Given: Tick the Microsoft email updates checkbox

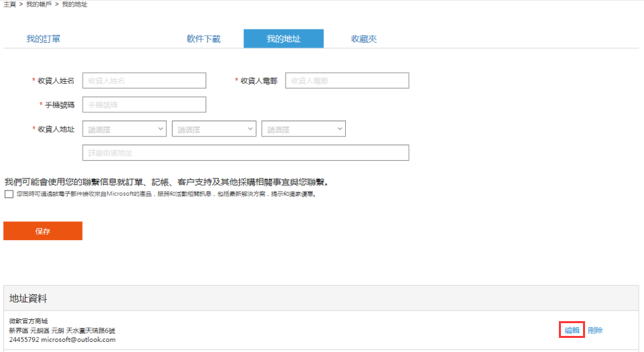Looking at the screenshot, I should coord(8,194).
